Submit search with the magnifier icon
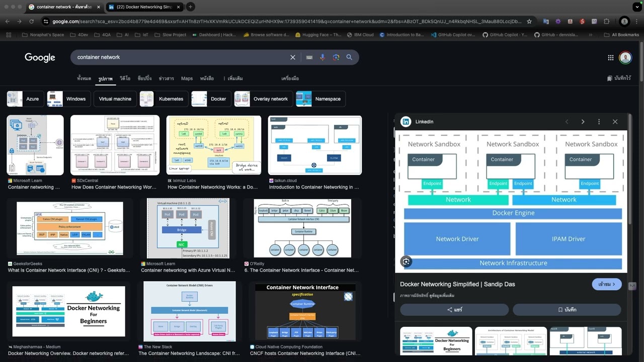The height and width of the screenshot is (362, 644). (x=349, y=57)
